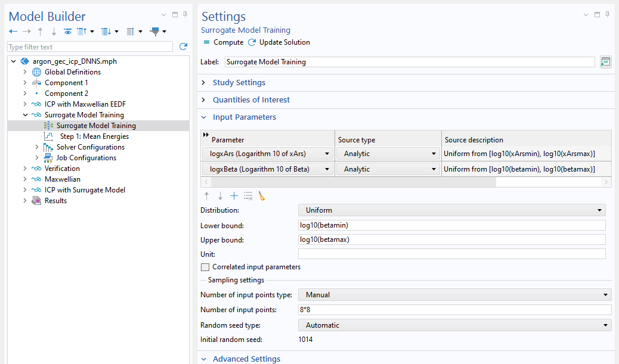This screenshot has width=619, height=364.
Task: Click Update Solution
Action: [279, 42]
